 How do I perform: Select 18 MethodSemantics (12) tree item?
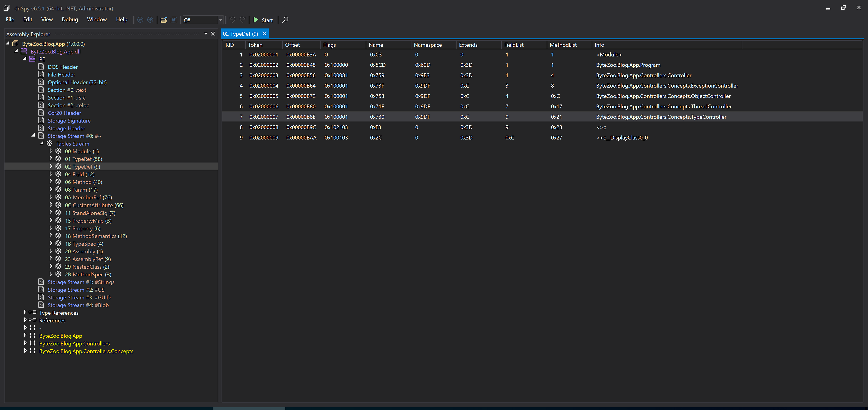tap(96, 236)
